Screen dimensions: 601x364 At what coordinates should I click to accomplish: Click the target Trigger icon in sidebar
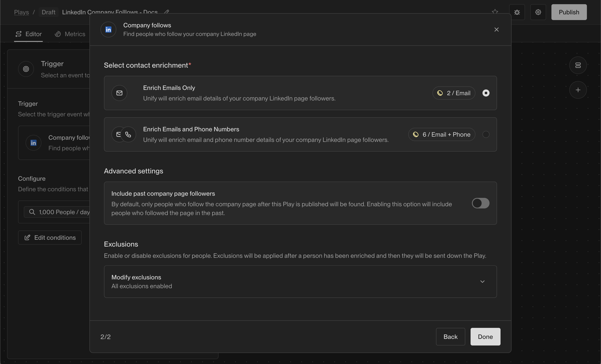(x=26, y=69)
